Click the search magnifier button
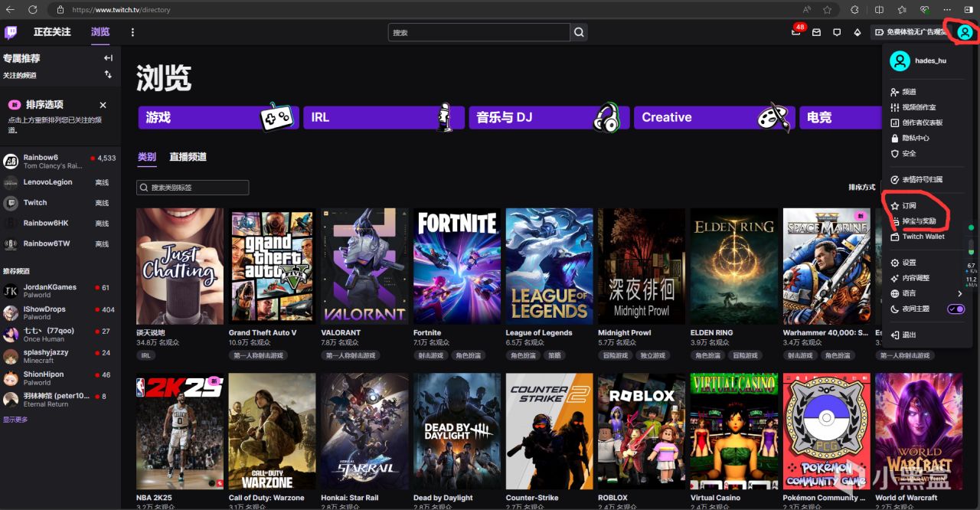The height and width of the screenshot is (510, 980). pyautogui.click(x=580, y=32)
